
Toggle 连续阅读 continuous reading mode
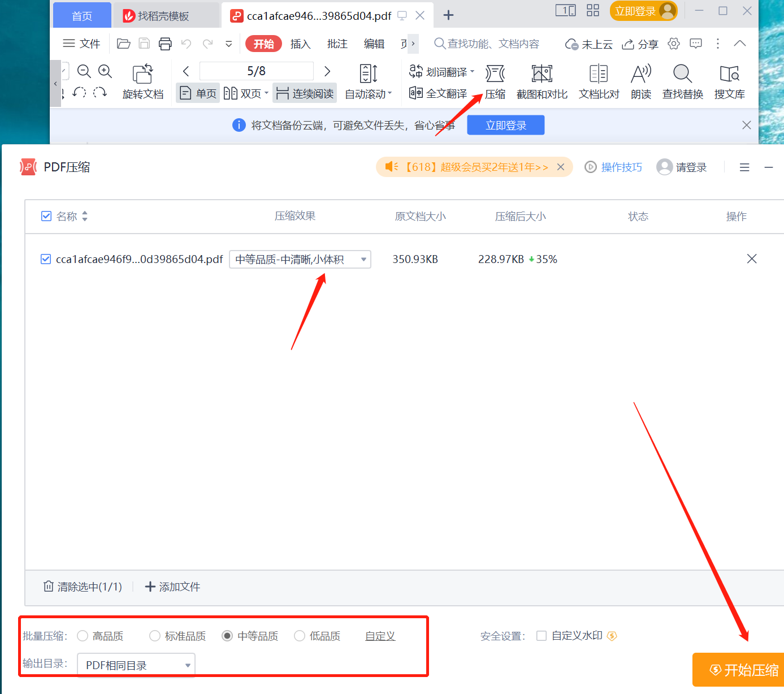click(x=305, y=93)
